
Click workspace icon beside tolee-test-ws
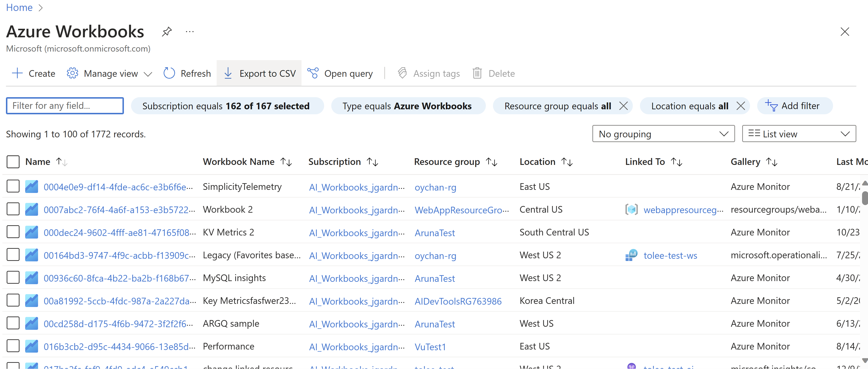[x=631, y=255]
